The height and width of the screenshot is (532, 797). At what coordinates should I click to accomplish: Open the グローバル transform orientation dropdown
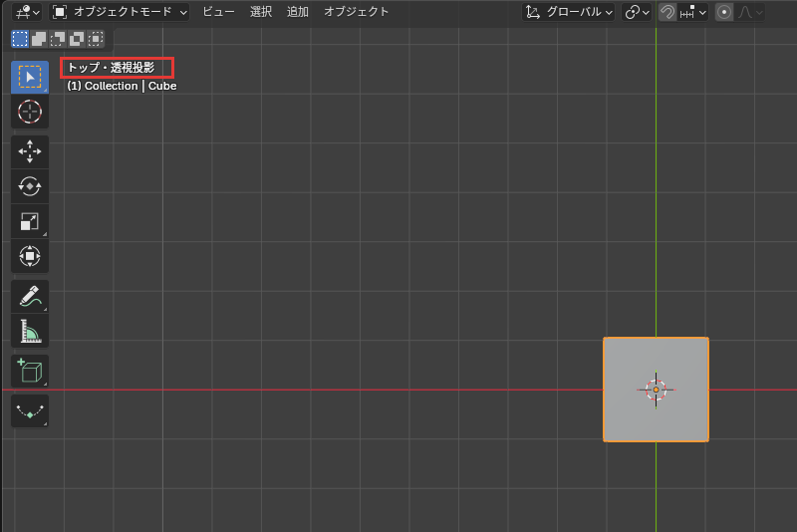point(568,12)
